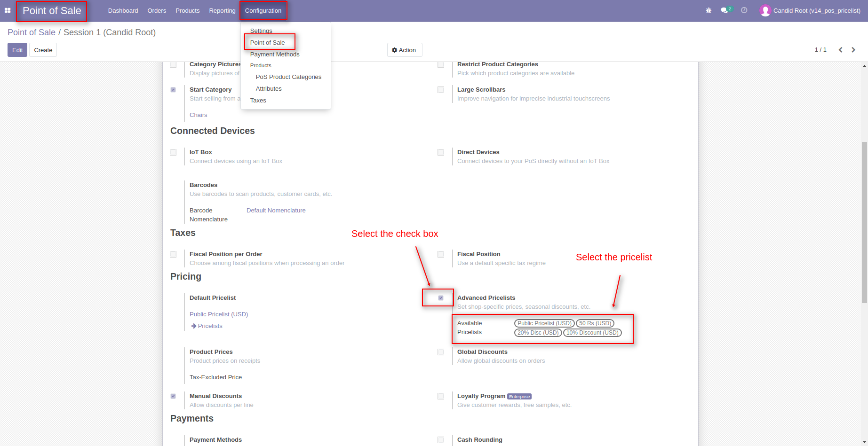This screenshot has width=868, height=446.
Task: Open the Chairs start category link
Action: [198, 115]
